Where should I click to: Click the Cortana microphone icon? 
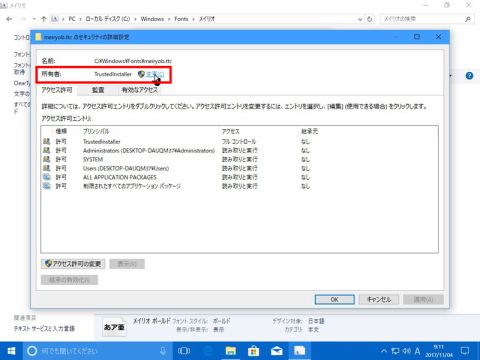[163, 351]
